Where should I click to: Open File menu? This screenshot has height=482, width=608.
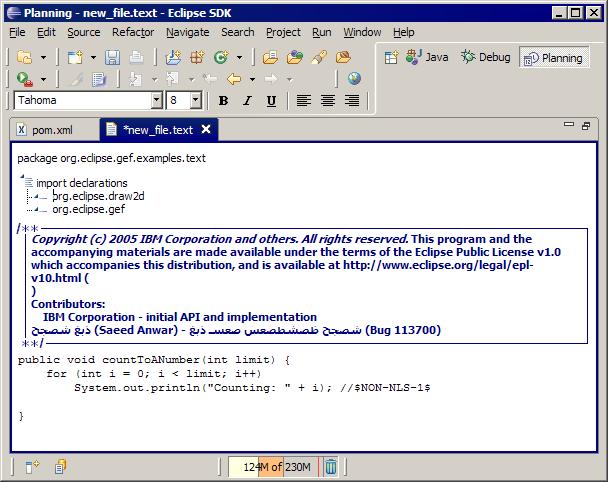[x=17, y=32]
